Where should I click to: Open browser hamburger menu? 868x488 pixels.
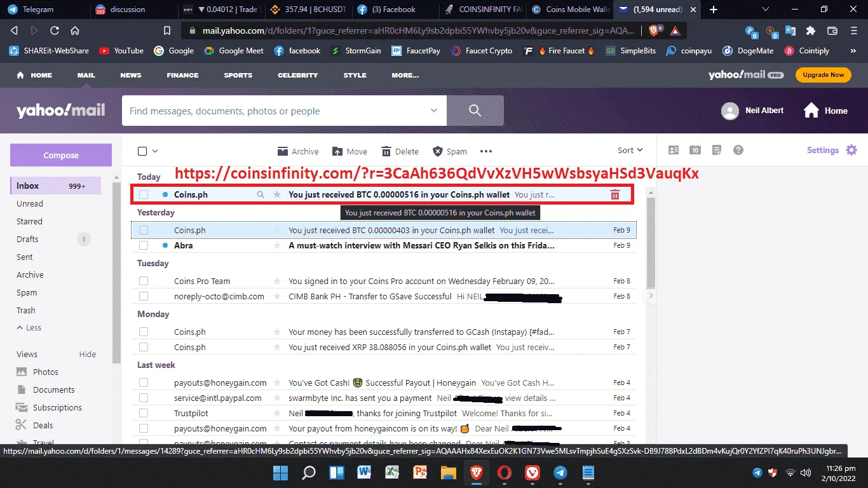click(853, 30)
